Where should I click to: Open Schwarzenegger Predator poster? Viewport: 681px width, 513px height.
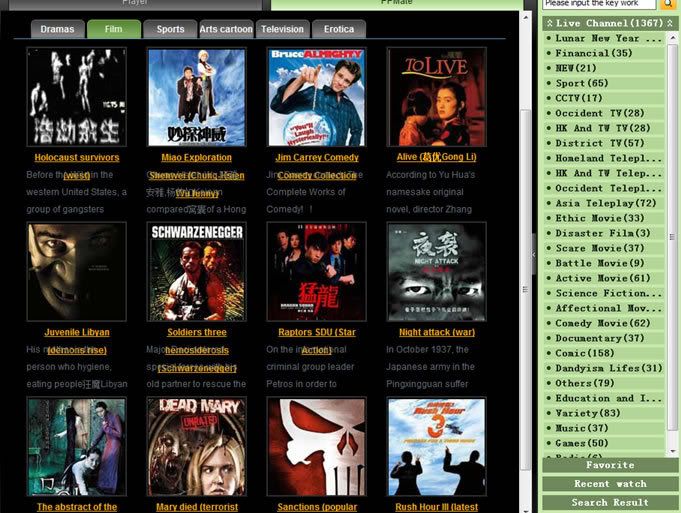[x=197, y=271]
